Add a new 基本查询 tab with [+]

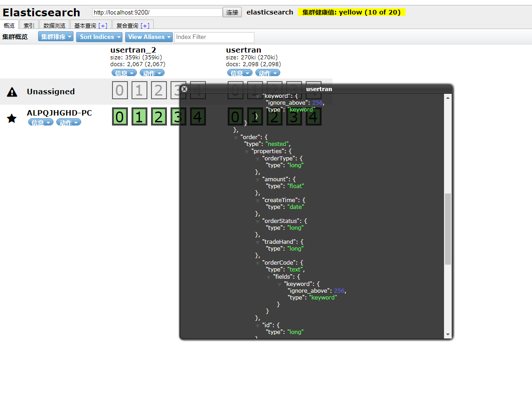click(x=103, y=26)
